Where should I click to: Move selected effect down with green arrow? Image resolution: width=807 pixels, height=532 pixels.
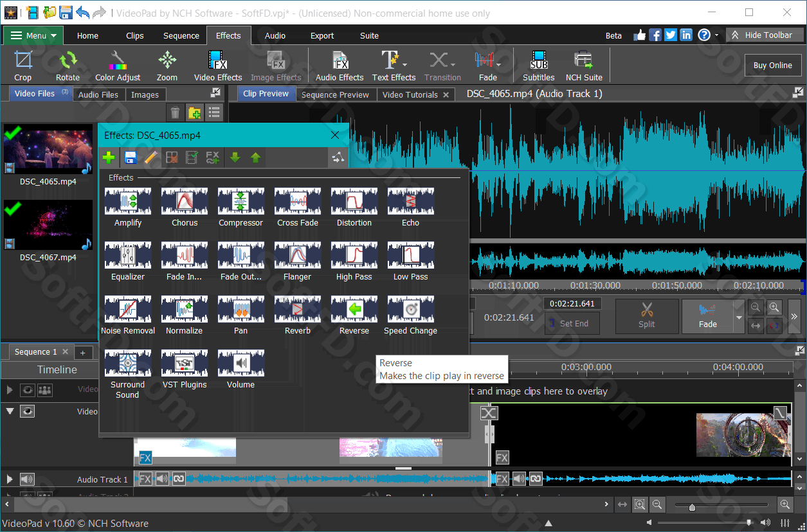[x=235, y=157]
